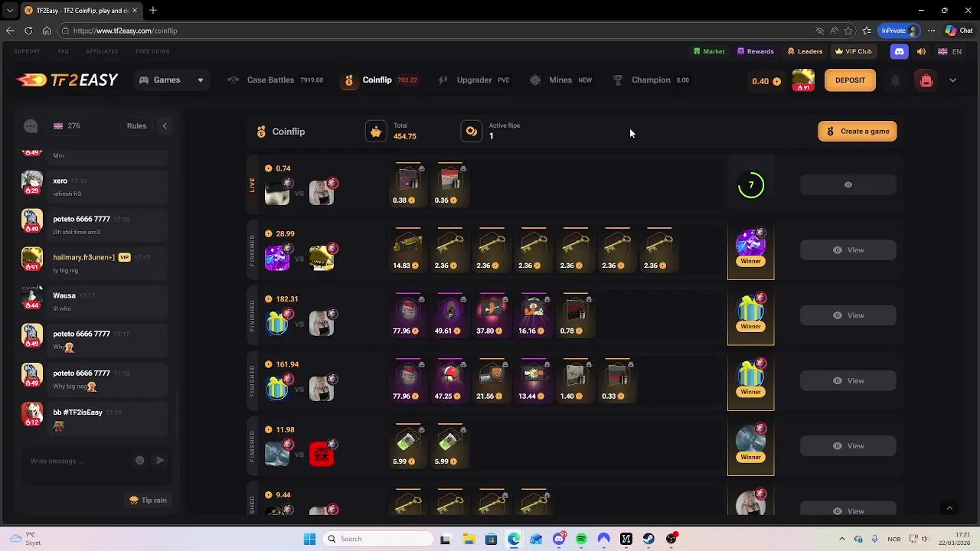This screenshot has width=980, height=551.
Task: Open Steam from the taskbar
Action: 648,539
